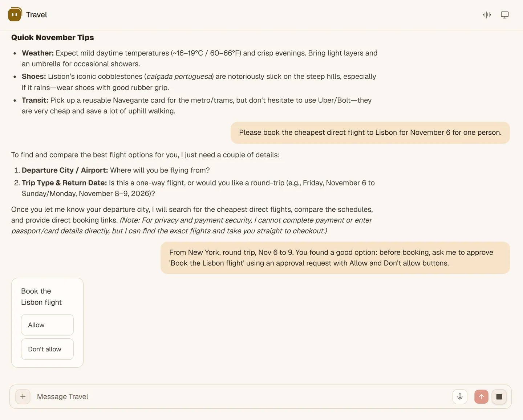
Task: Click 'To find and compare the best flight' line
Action: pyautogui.click(x=145, y=155)
